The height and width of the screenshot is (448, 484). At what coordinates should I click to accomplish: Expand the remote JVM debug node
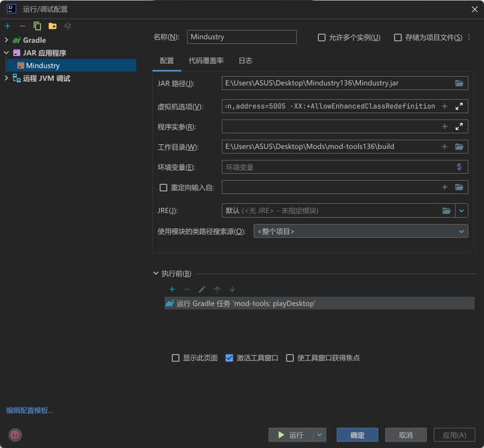[x=6, y=78]
